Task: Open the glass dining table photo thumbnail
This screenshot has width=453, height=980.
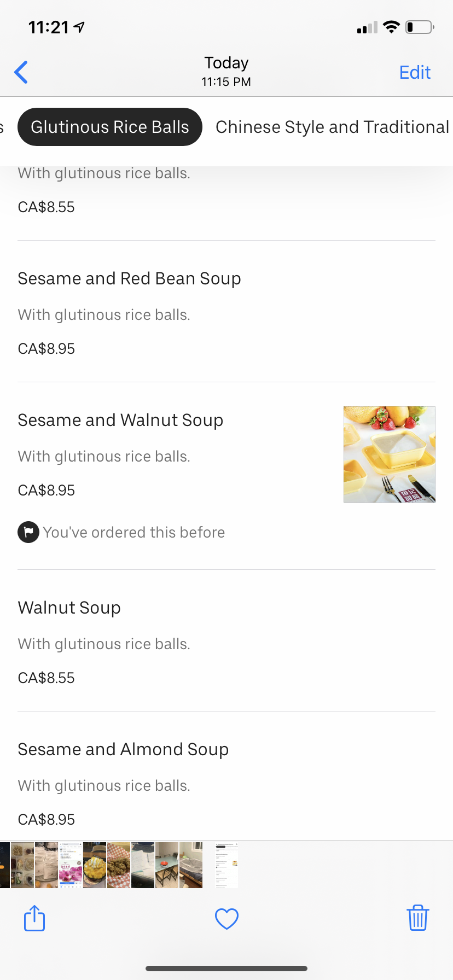Action: point(167,865)
